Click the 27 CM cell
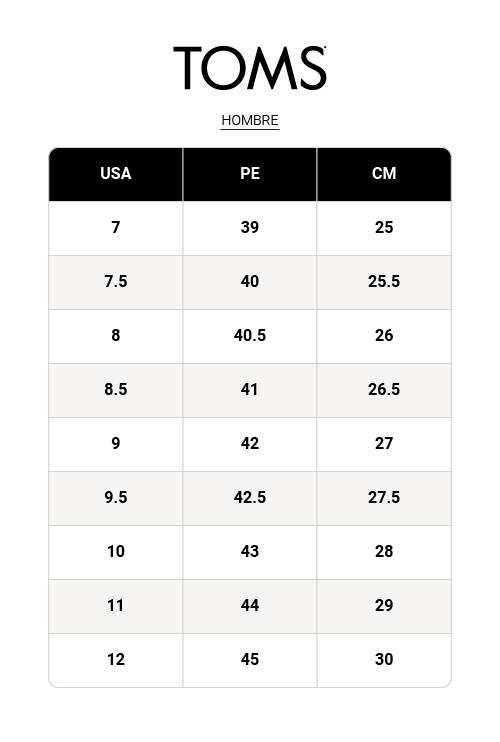 (384, 444)
